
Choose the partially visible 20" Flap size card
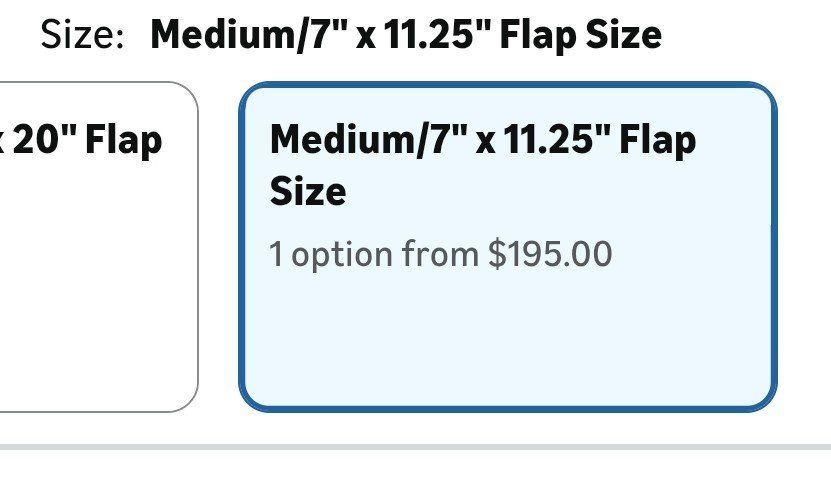click(98, 246)
